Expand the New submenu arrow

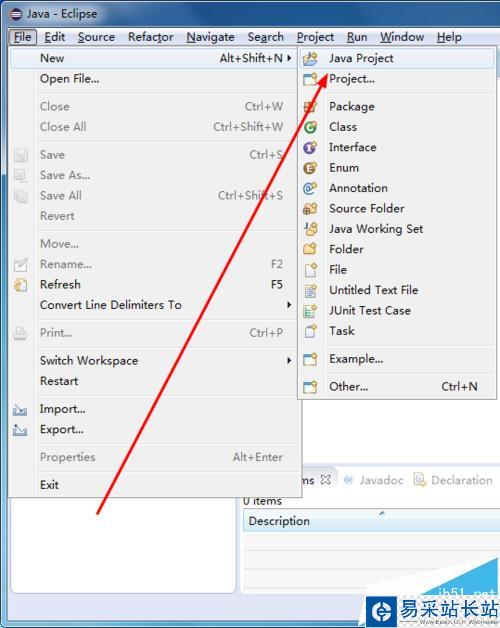(289, 58)
